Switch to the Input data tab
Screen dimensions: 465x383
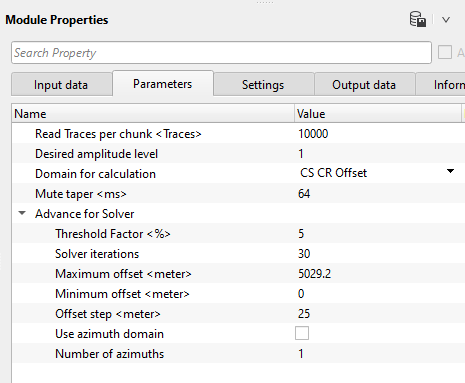click(61, 85)
